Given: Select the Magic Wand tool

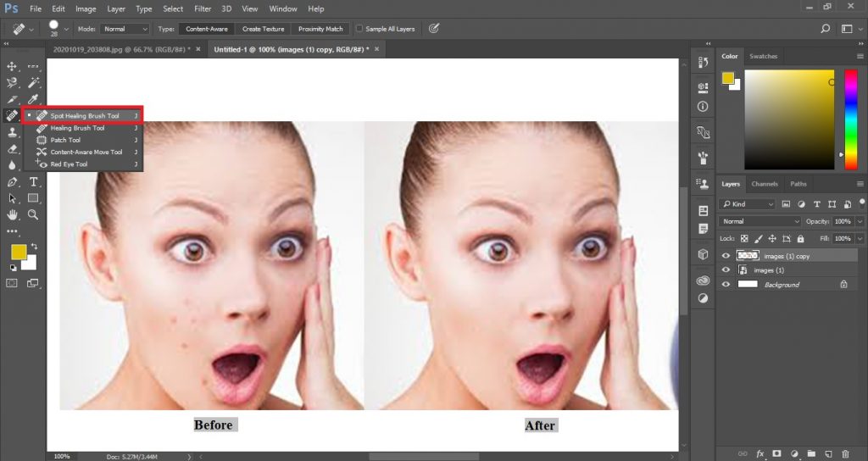Looking at the screenshot, I should click(33, 83).
